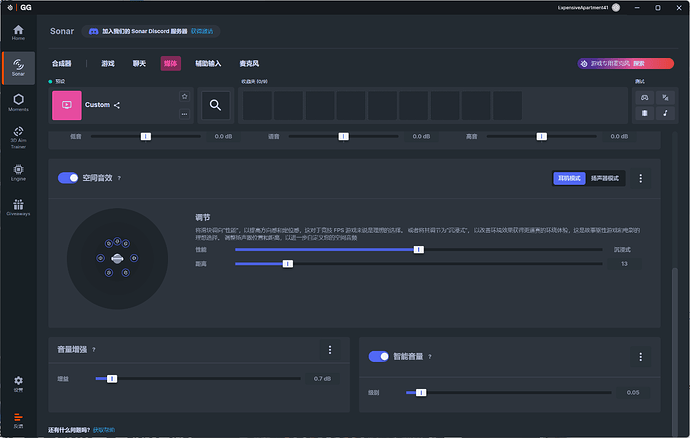Toggle the 智能音量 smart volume switch
Screen dimensions: 690x438
pyautogui.click(x=378, y=356)
